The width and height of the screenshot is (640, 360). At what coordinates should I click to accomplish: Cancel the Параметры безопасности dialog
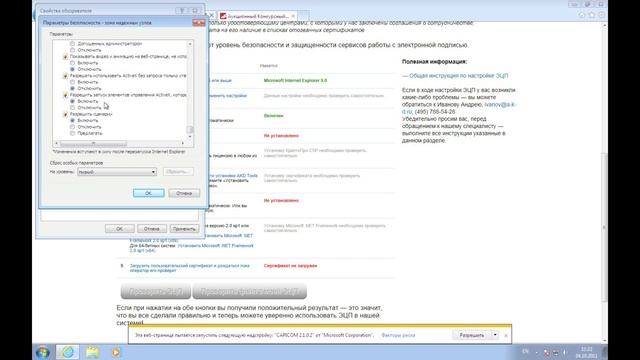pos(184,193)
